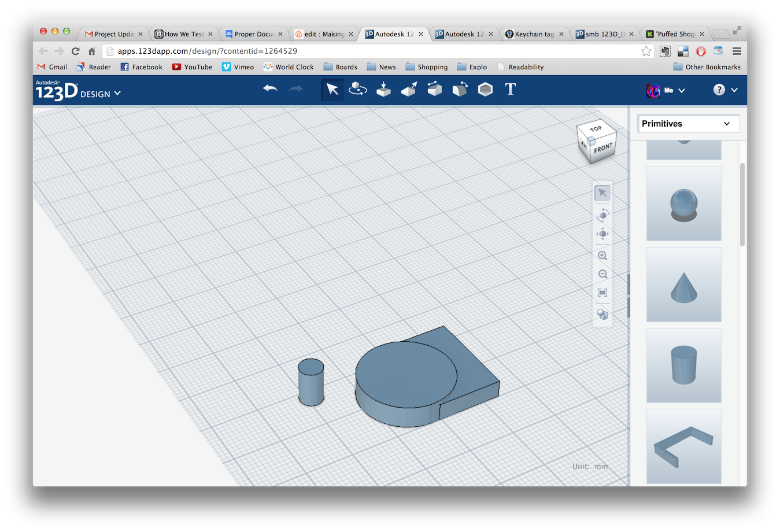The width and height of the screenshot is (780, 532).
Task: Switch to the edit : Making tab
Action: pos(323,34)
